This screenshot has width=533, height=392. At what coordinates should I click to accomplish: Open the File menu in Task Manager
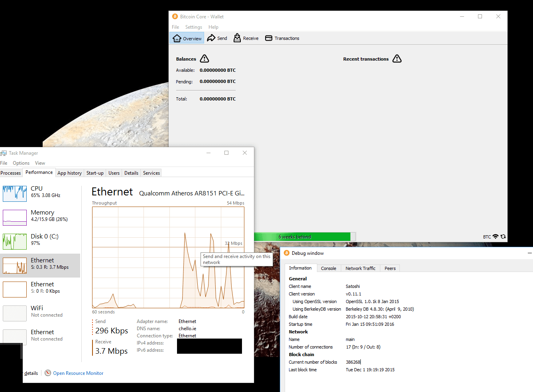4,163
